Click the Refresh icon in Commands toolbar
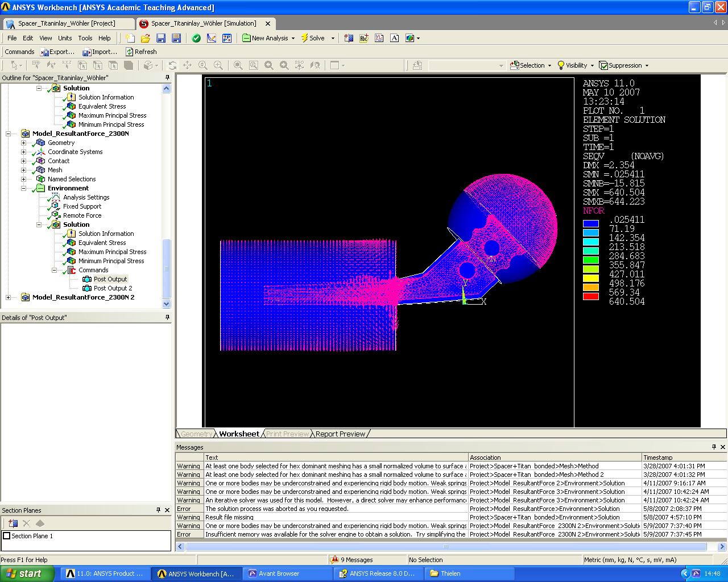The width and height of the screenshot is (728, 582). click(x=130, y=52)
